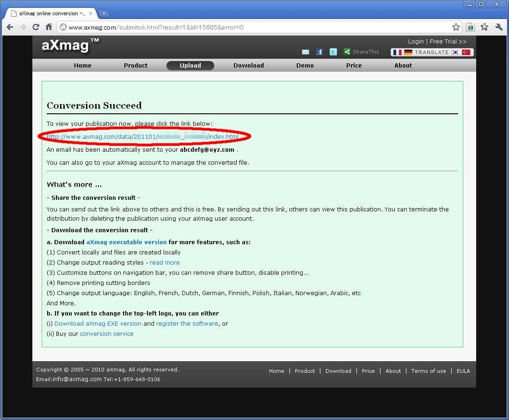Click the email share icon
The height and width of the screenshot is (420, 509).
tap(305, 52)
